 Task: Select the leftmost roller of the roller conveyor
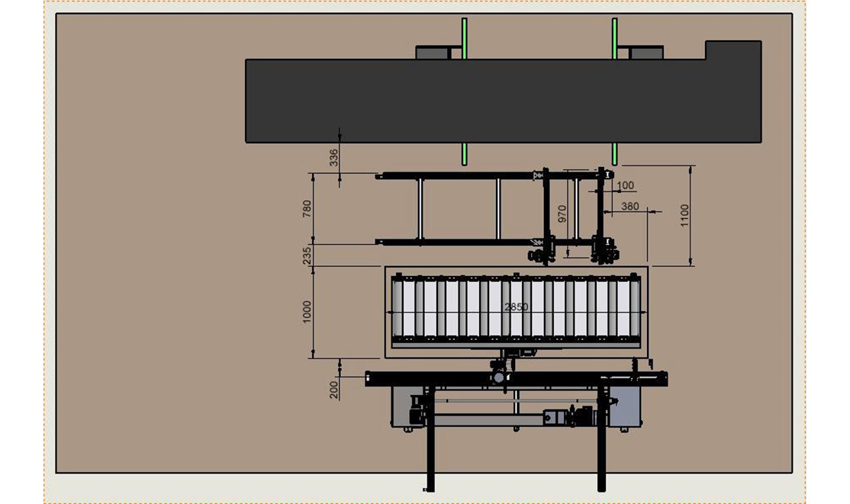tap(398, 308)
